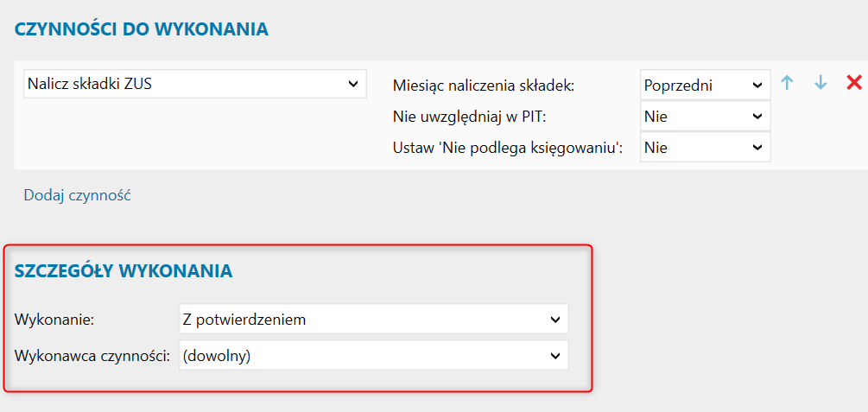Image resolution: width=868 pixels, height=412 pixels.
Task: Click the 'Dodaj czynność' link
Action: tap(77, 195)
